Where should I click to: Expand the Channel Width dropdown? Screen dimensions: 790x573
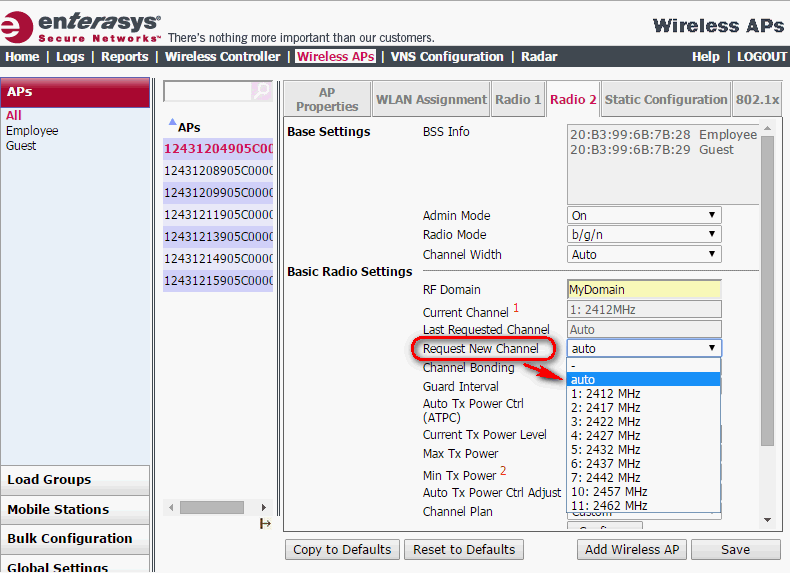pos(643,255)
